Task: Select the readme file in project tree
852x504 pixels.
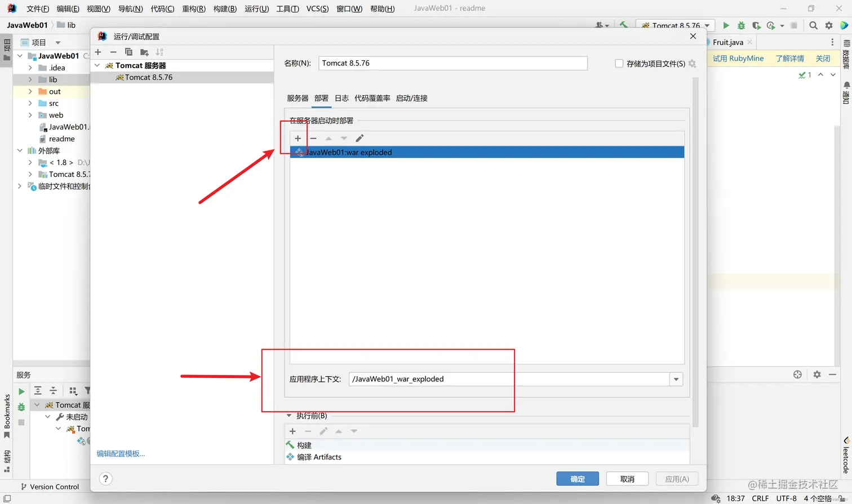Action: (61, 139)
